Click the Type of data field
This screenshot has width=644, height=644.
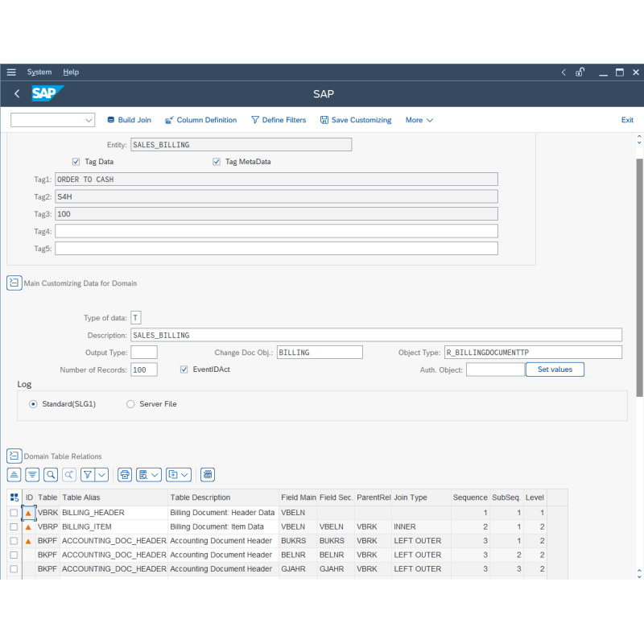pyautogui.click(x=136, y=318)
